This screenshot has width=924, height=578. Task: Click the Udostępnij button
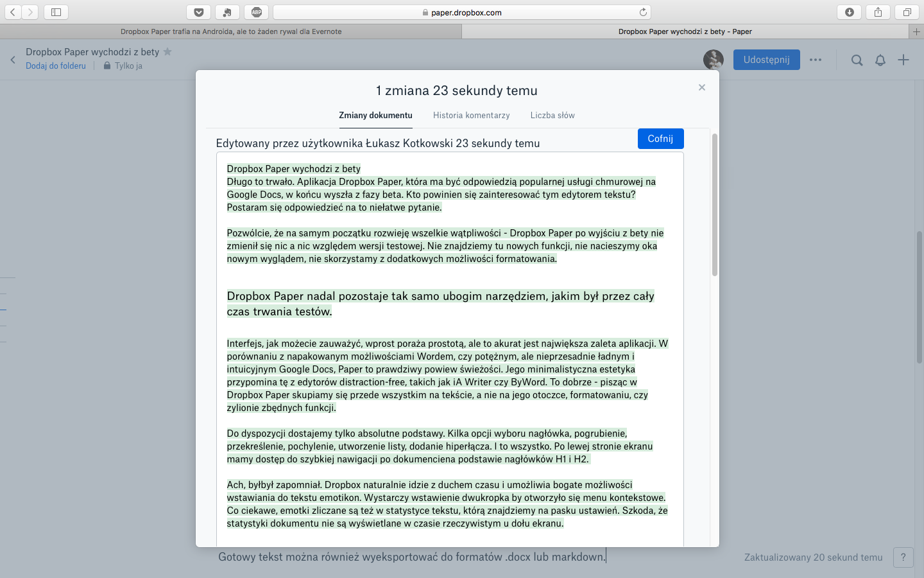pos(767,60)
